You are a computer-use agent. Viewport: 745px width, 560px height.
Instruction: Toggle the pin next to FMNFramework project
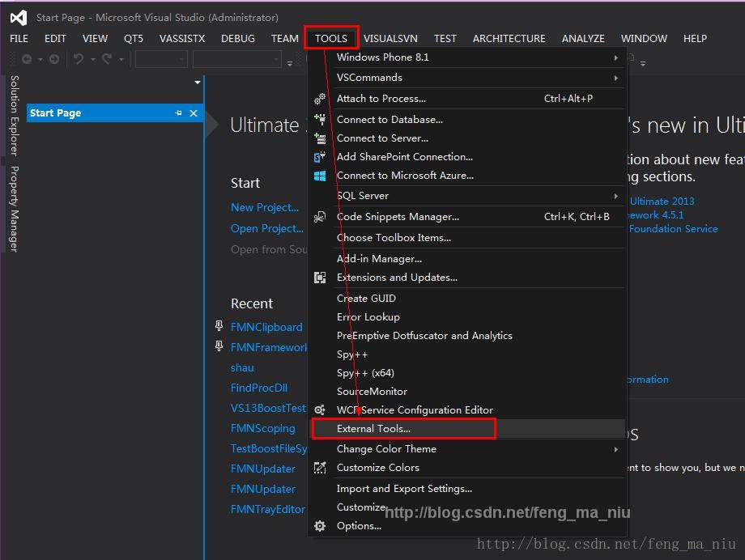[219, 346]
